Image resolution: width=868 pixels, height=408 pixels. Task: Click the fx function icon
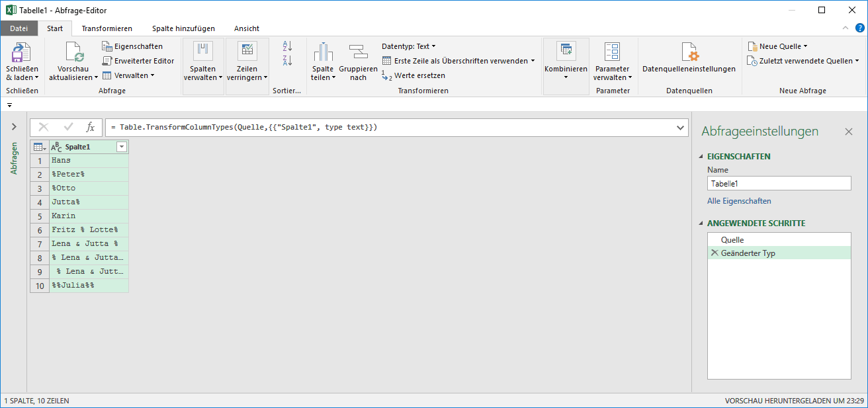pos(91,127)
